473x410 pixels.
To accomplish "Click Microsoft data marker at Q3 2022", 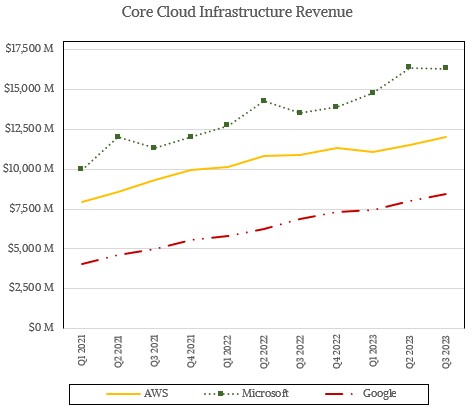I will [300, 113].
